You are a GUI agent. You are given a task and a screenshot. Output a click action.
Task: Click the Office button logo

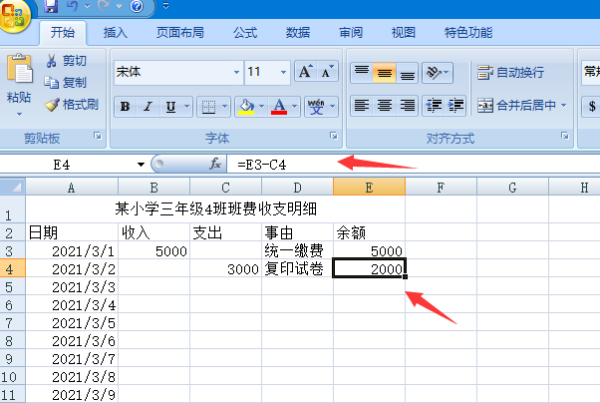click(15, 15)
